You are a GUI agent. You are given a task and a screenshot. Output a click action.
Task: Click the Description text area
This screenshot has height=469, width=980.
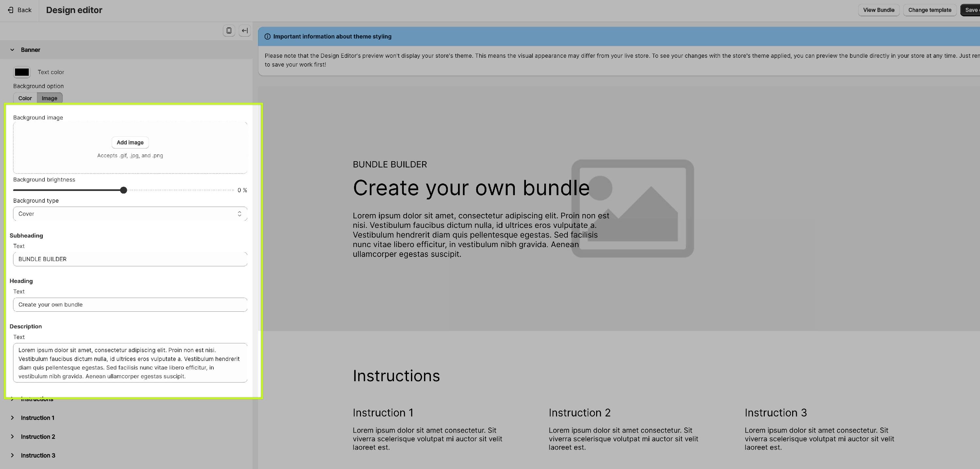130,363
